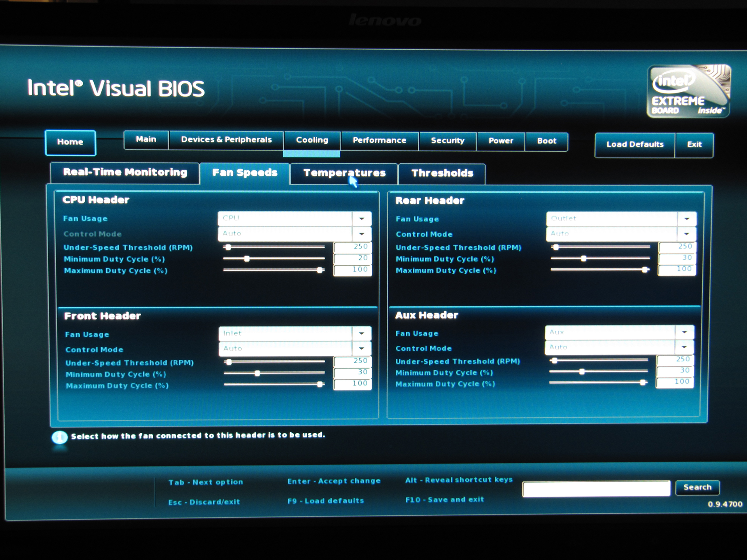Click Front Header Under-Speed Threshold slider
Screen dimensions: 747x560
click(x=274, y=362)
